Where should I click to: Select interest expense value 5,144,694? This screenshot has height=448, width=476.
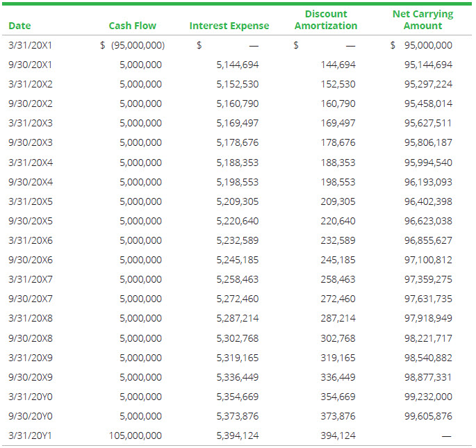coord(237,65)
